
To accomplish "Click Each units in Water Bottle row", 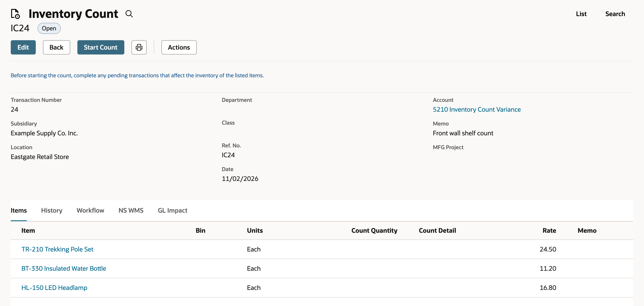I will point(254,268).
